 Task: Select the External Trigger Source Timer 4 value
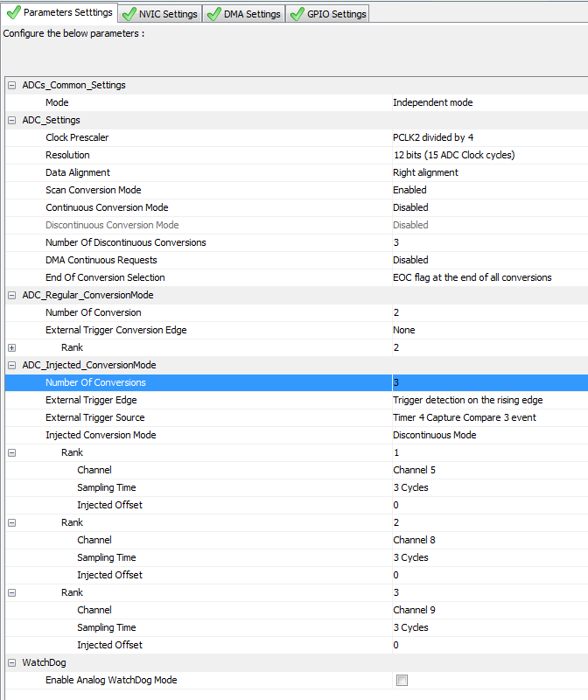point(464,417)
